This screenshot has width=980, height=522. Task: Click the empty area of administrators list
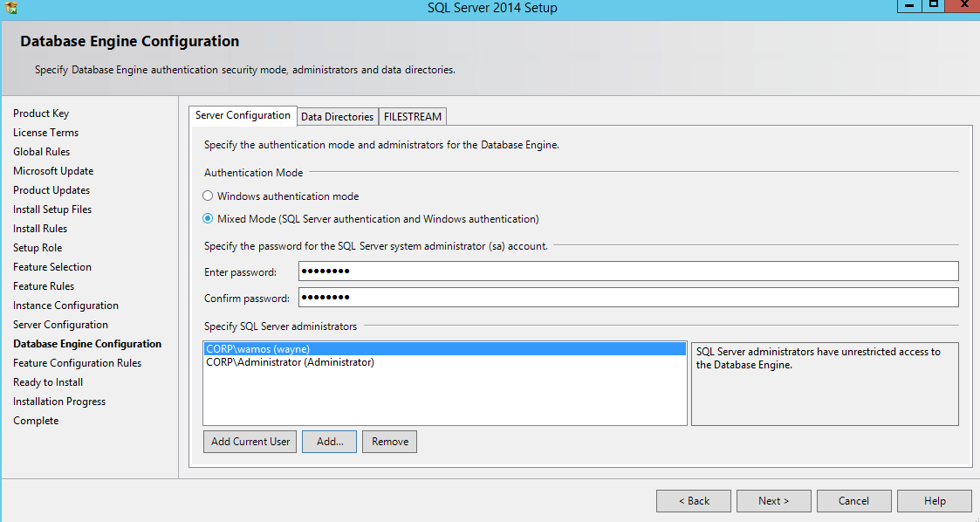click(x=444, y=397)
